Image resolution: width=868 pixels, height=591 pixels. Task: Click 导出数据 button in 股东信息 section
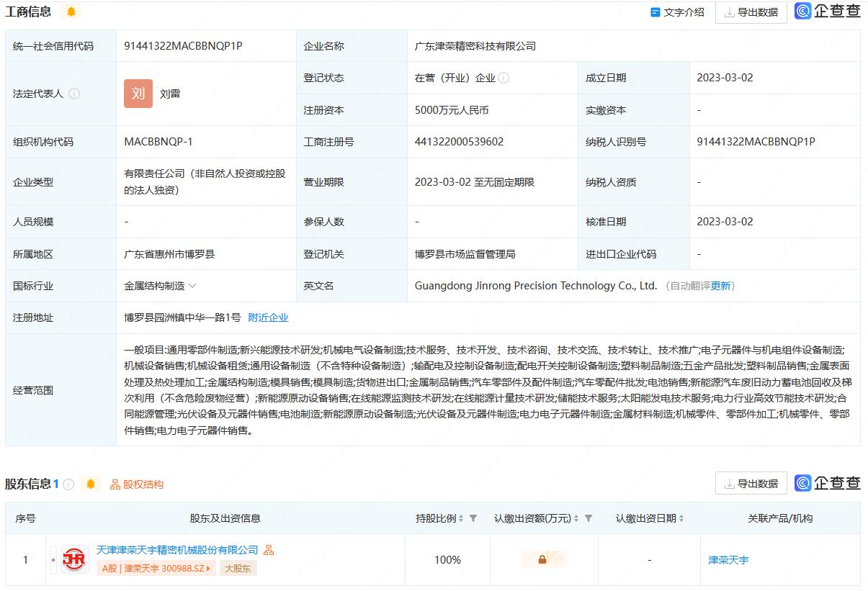click(751, 484)
